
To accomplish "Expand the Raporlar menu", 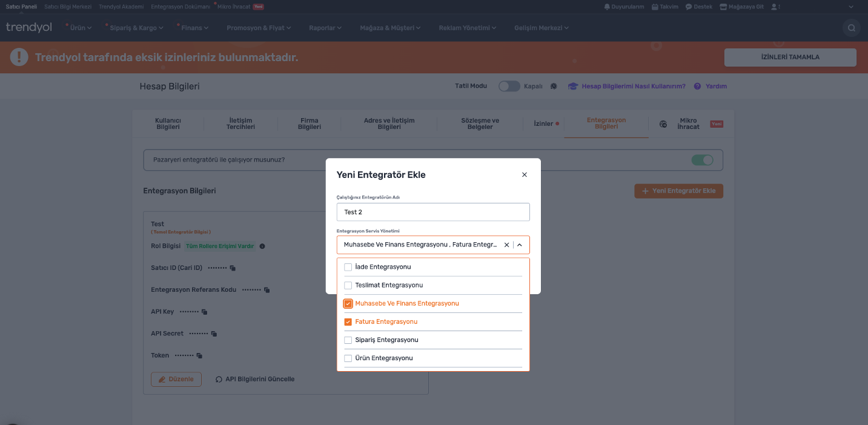I will [x=325, y=28].
